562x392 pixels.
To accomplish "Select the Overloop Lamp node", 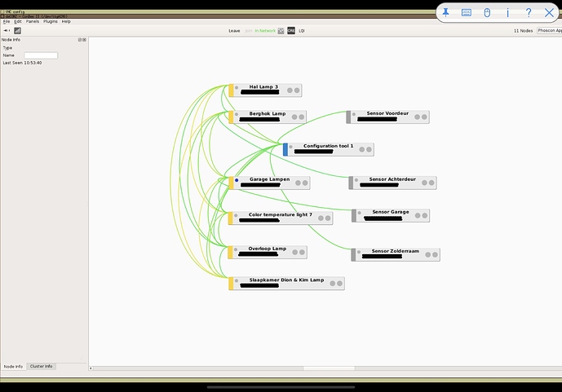I will 268,253.
